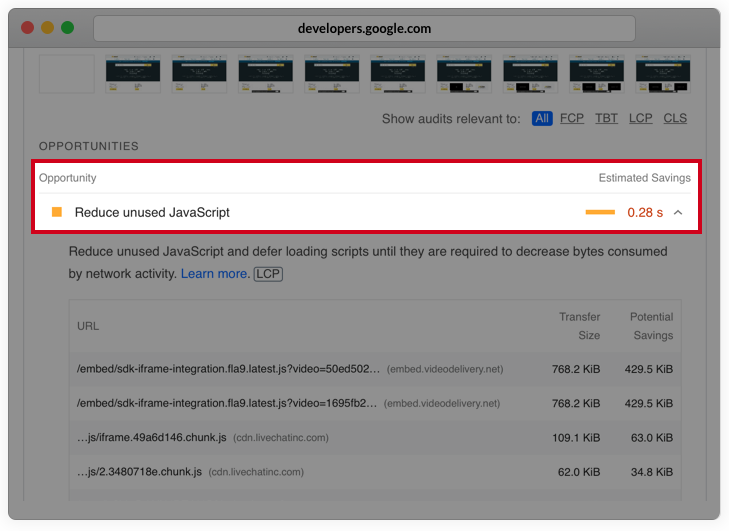The height and width of the screenshot is (531, 729).
Task: Click the 'Transfer Size' column header
Action: [x=579, y=326]
